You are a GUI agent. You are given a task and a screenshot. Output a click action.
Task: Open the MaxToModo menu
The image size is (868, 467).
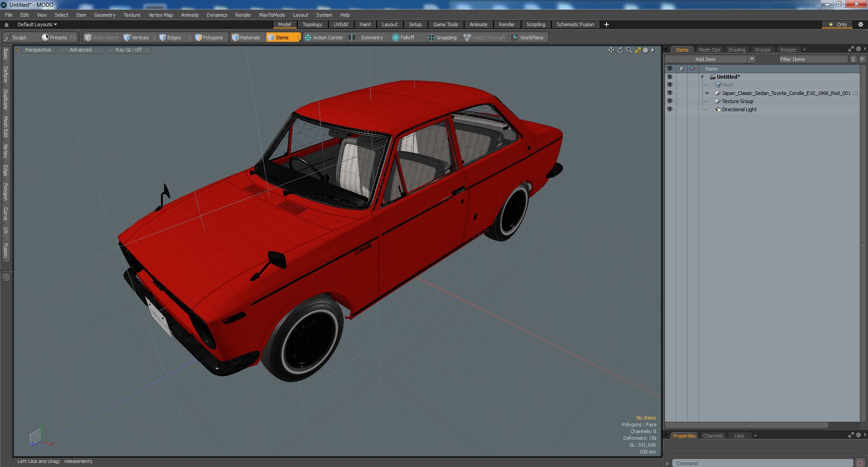[x=272, y=15]
